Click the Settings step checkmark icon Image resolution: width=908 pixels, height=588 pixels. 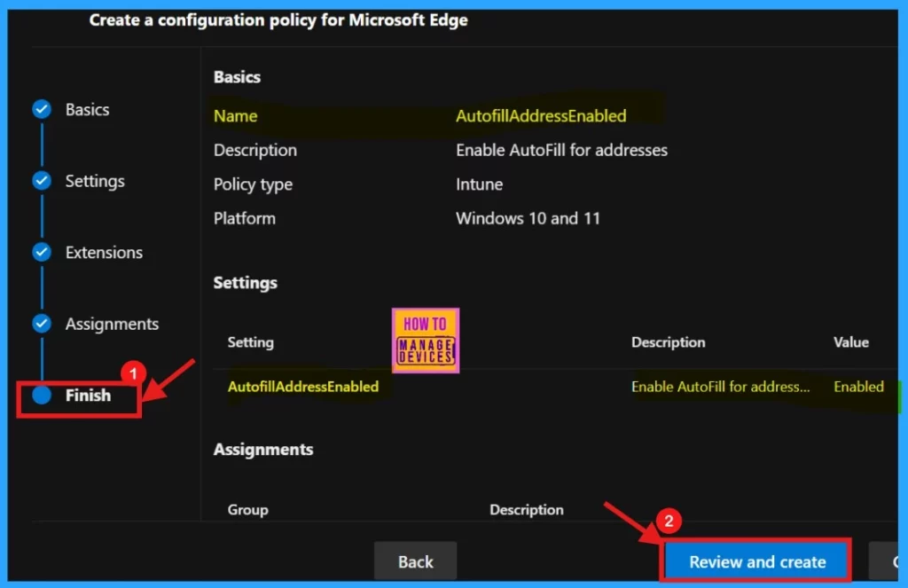coord(42,181)
